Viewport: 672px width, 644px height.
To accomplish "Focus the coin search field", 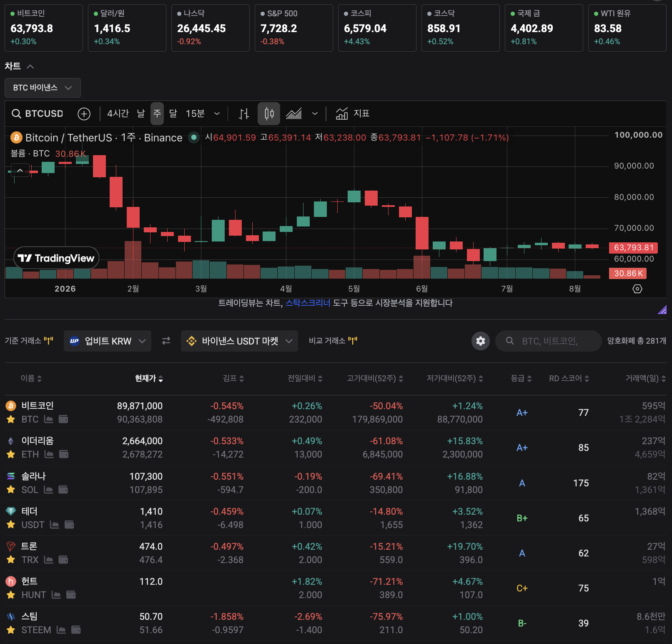I will 549,341.
